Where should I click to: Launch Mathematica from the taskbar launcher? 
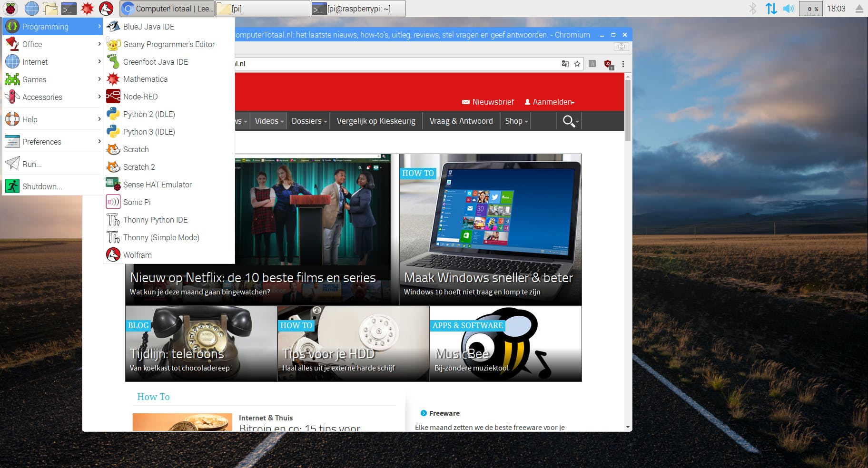87,8
